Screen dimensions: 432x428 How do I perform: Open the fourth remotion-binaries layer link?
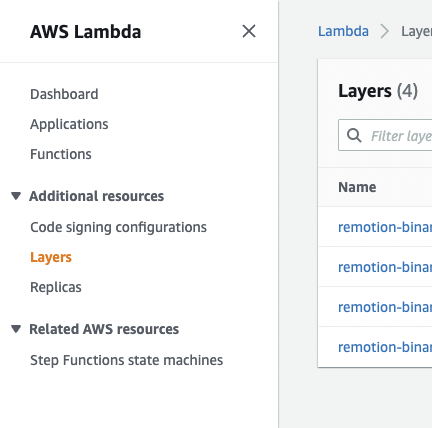385,347
